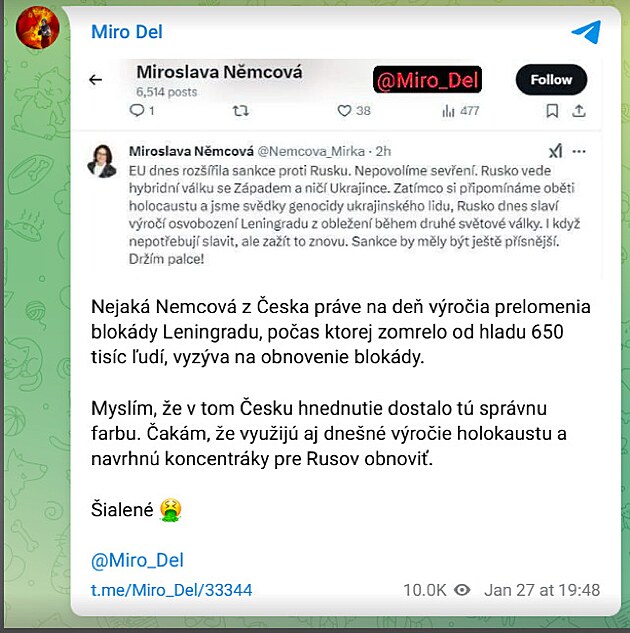The image size is (630, 633).
Task: Click the Grok XI icon on tweet
Action: pos(555,151)
